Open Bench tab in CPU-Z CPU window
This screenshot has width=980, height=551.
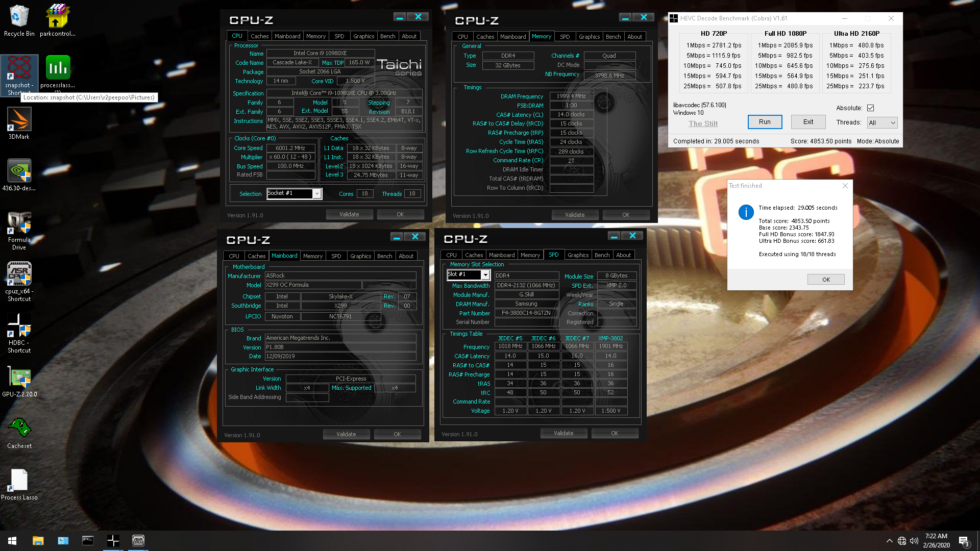click(388, 36)
